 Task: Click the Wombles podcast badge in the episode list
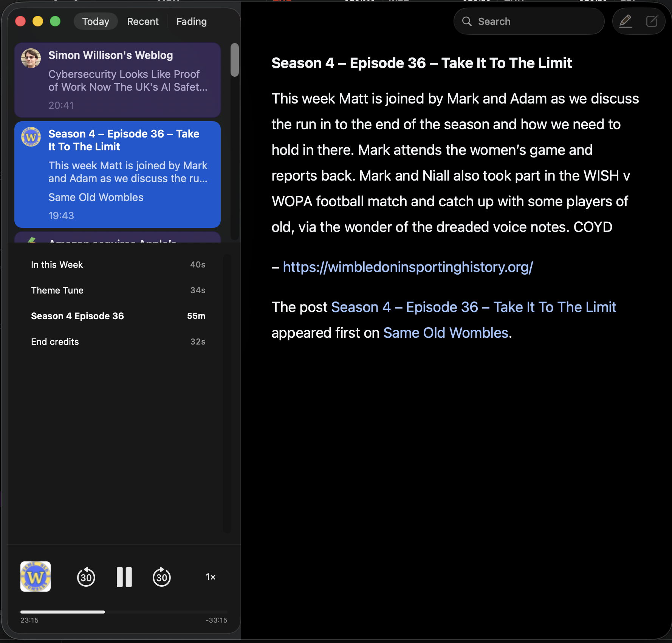31,138
